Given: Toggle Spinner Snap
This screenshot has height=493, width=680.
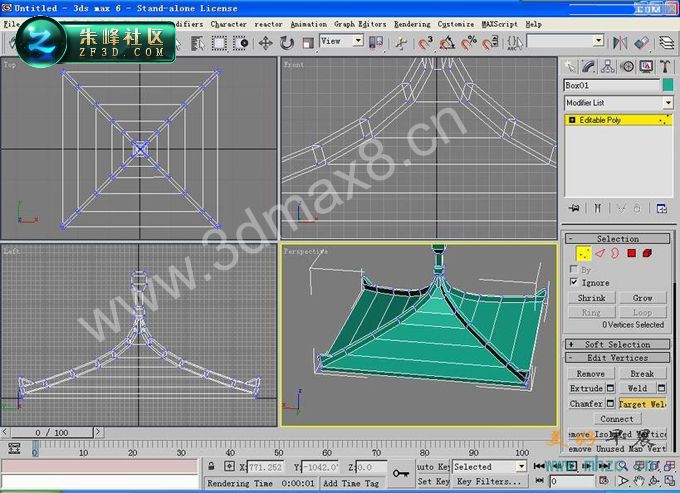Looking at the screenshot, I should tap(490, 43).
